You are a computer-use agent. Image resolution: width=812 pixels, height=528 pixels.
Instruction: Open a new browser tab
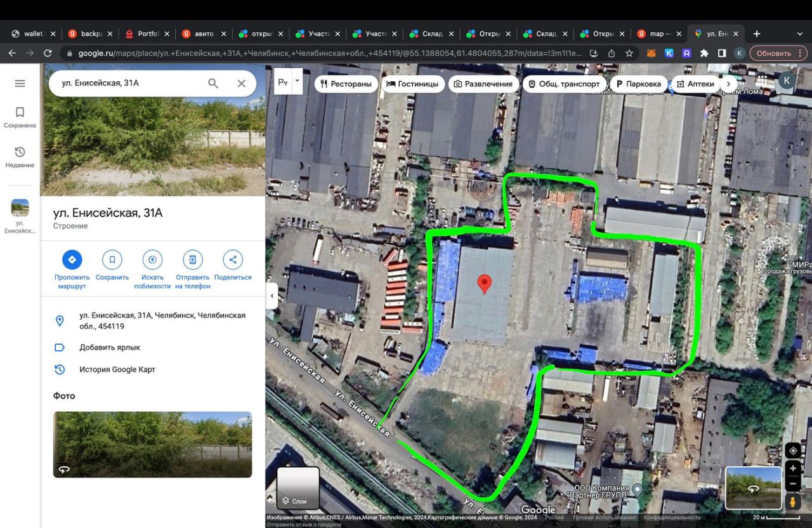point(756,34)
